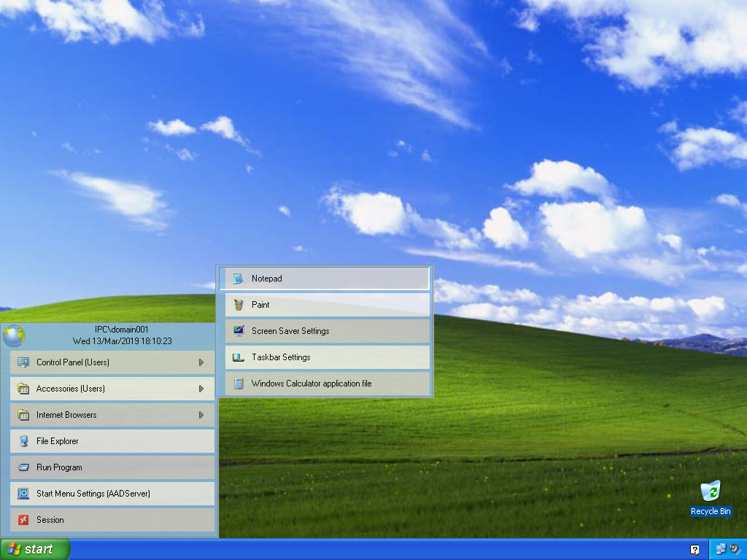
Task: Open Taskbar Settings from the submenu
Action: point(281,357)
